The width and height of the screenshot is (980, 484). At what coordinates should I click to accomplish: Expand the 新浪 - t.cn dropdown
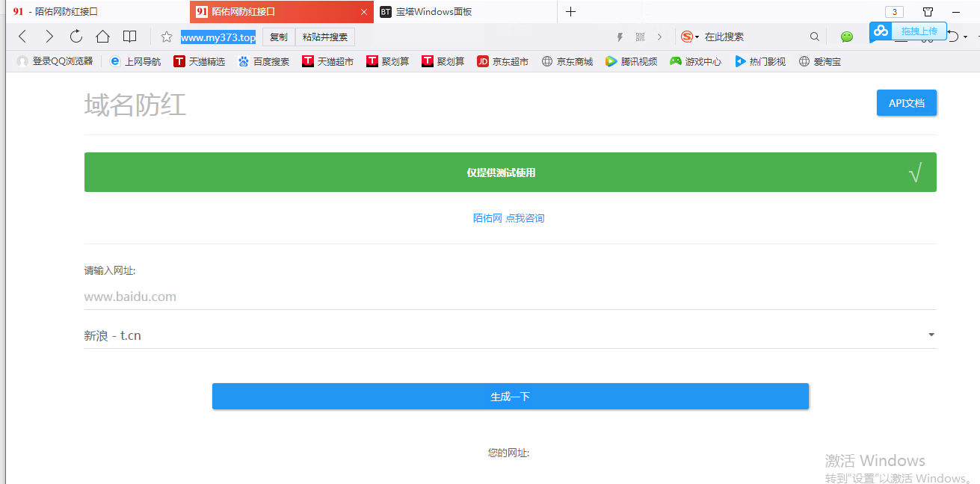(931, 335)
